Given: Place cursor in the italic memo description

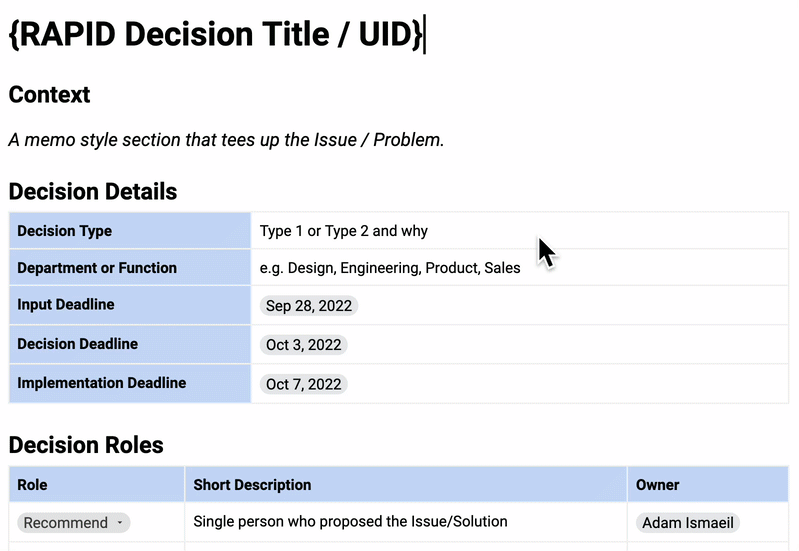Looking at the screenshot, I should coord(226,140).
